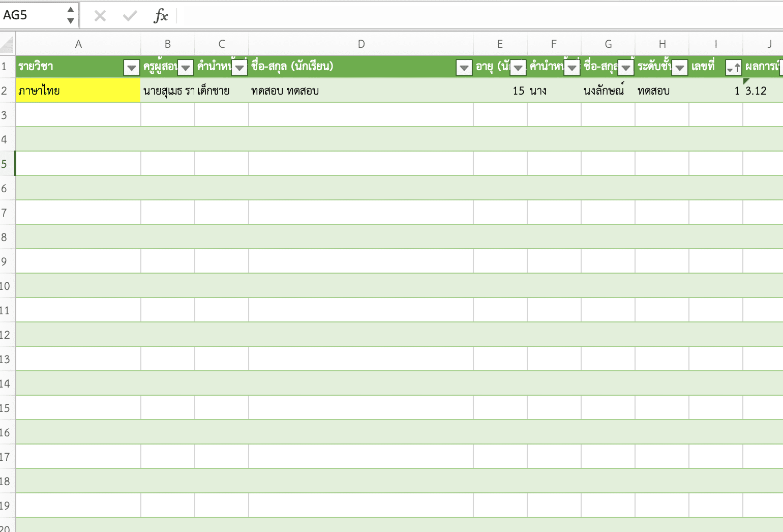This screenshot has height=532, width=783.
Task: Open the ระดับชั้น filter dropdown
Action: point(680,67)
